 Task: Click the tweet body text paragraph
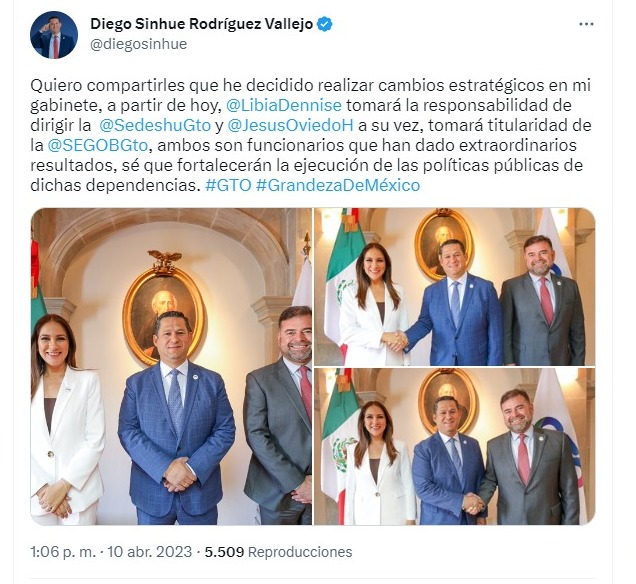(311, 135)
